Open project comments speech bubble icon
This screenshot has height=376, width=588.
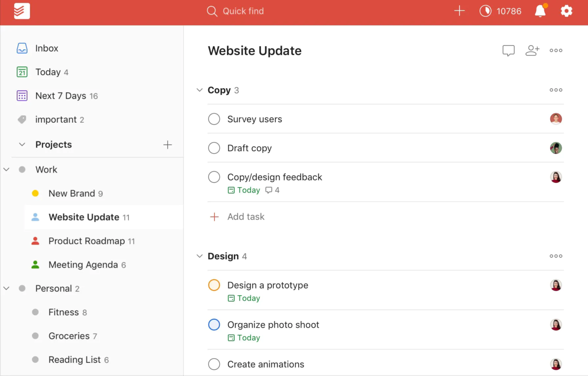coord(508,51)
